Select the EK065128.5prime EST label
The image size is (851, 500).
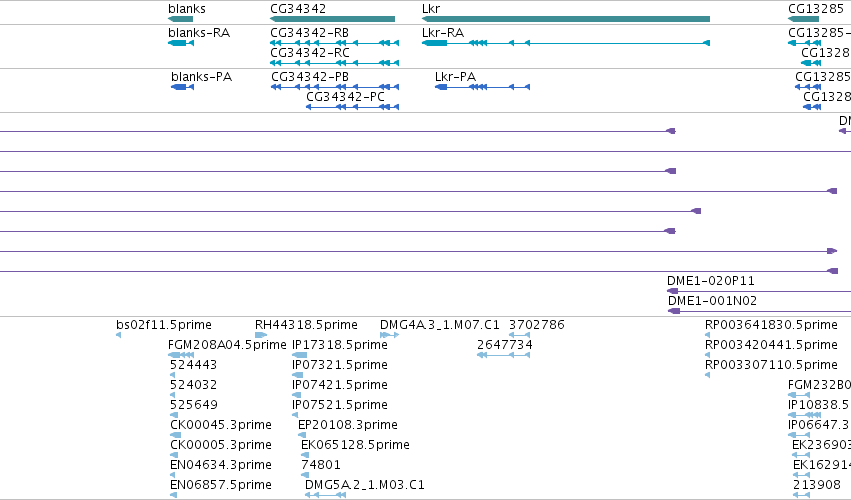(355, 445)
